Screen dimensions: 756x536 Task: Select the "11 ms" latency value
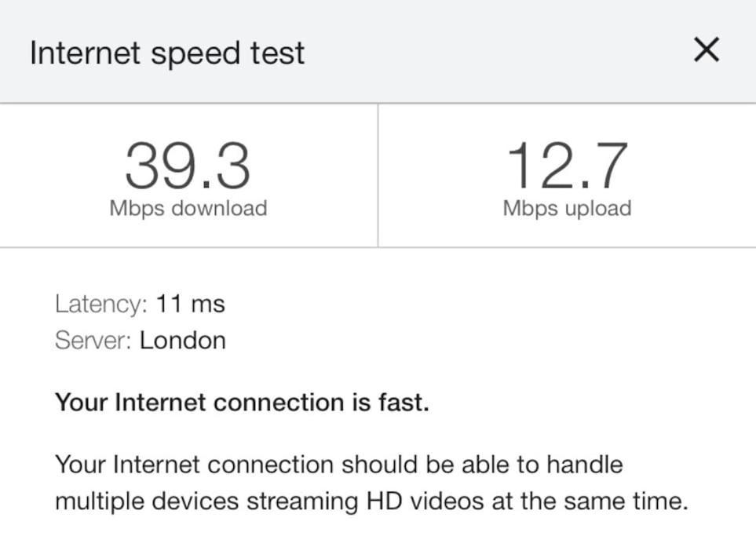(x=191, y=304)
